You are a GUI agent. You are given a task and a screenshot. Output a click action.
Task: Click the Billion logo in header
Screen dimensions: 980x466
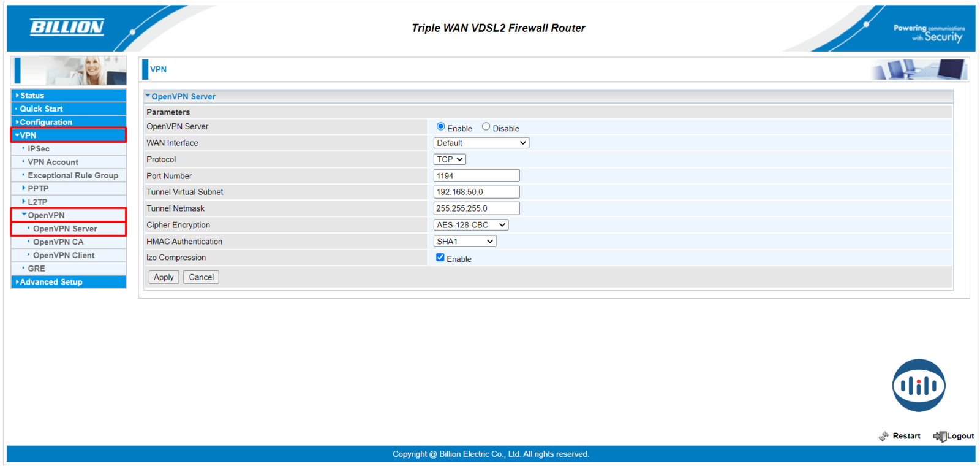(67, 27)
